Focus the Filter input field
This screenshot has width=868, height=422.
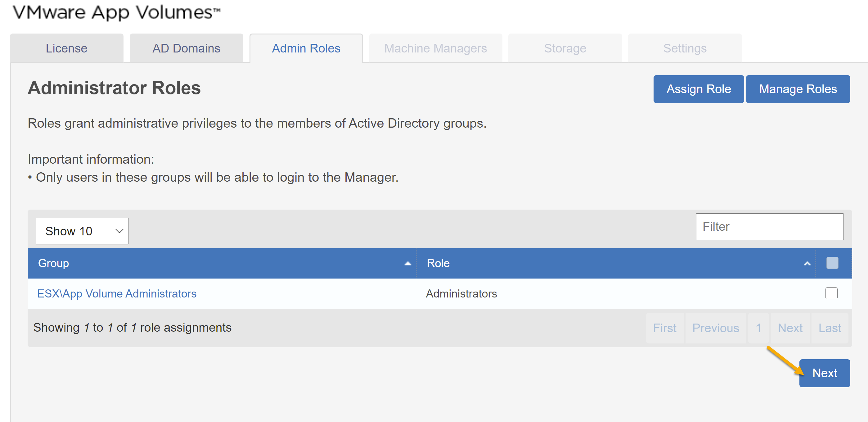coord(770,226)
